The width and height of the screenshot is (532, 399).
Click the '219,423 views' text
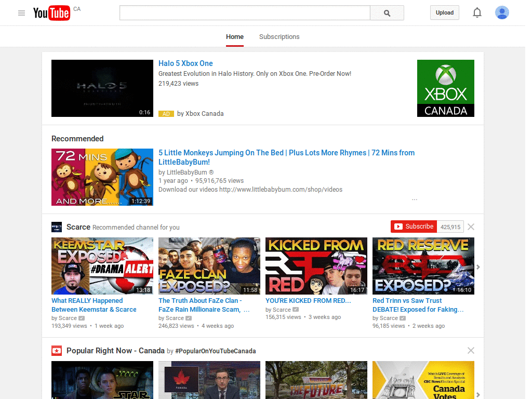[x=179, y=84]
